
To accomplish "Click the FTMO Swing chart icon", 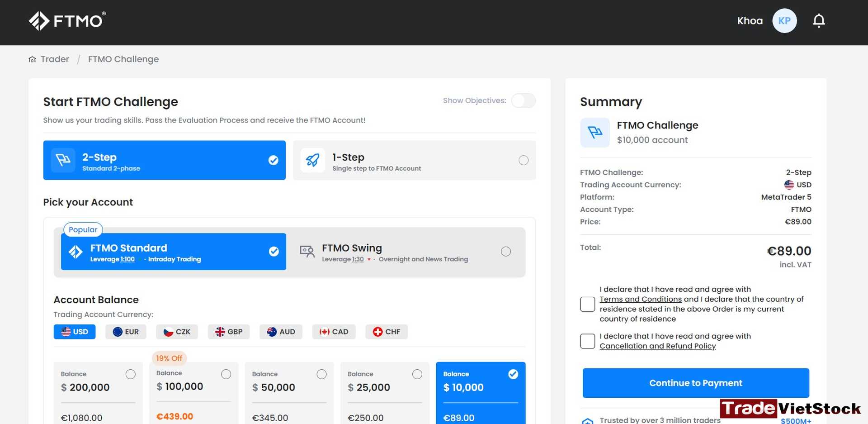I will (x=307, y=252).
